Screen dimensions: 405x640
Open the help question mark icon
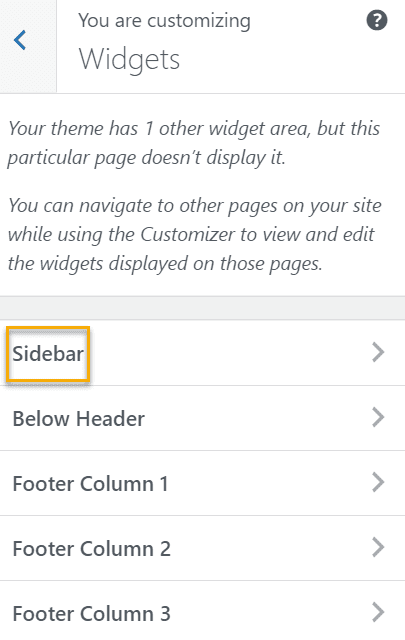click(377, 20)
